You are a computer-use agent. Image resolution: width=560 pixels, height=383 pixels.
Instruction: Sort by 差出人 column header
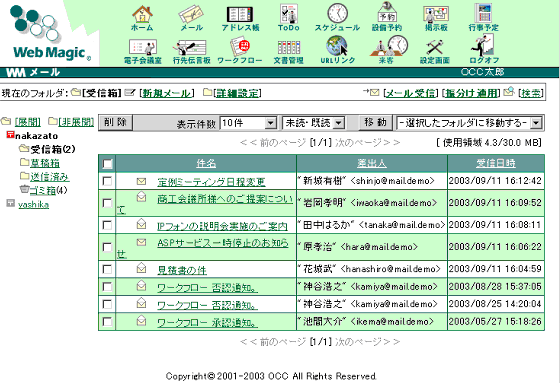[372, 163]
